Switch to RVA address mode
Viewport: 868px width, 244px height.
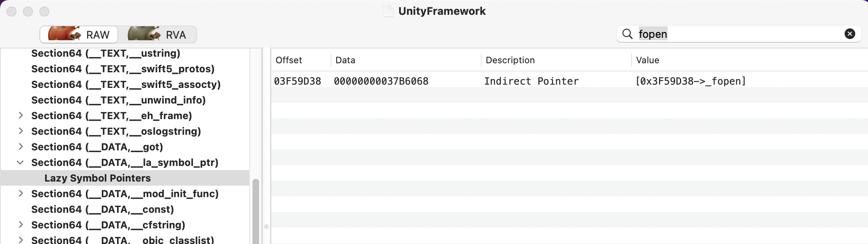[157, 35]
